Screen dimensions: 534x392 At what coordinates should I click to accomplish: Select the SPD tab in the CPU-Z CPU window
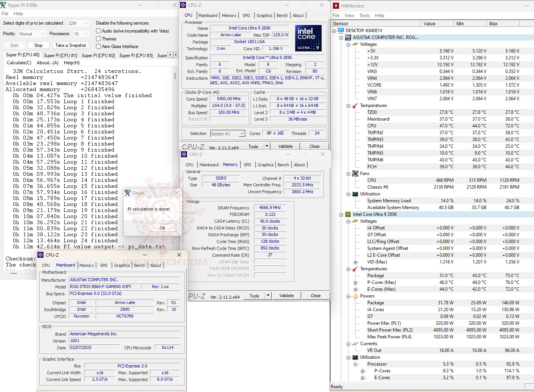click(246, 15)
